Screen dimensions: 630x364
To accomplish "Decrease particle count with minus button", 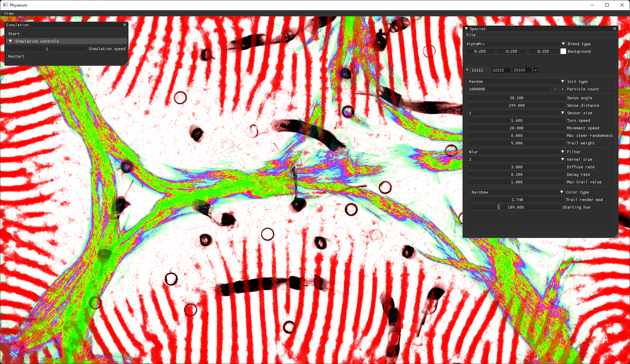I will (555, 89).
